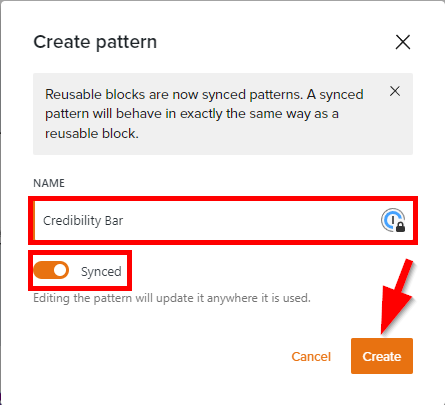The width and height of the screenshot is (445, 405).
Task: Click the Cancel link button
Action: pyautogui.click(x=311, y=357)
